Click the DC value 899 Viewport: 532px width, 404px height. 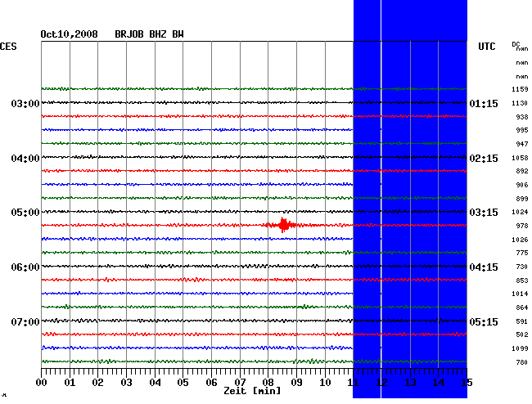[x=522, y=199]
